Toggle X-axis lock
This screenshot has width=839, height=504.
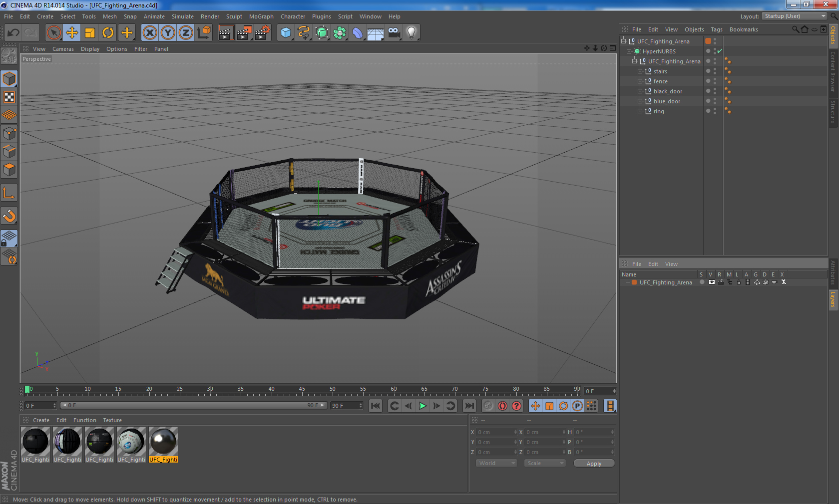[149, 33]
